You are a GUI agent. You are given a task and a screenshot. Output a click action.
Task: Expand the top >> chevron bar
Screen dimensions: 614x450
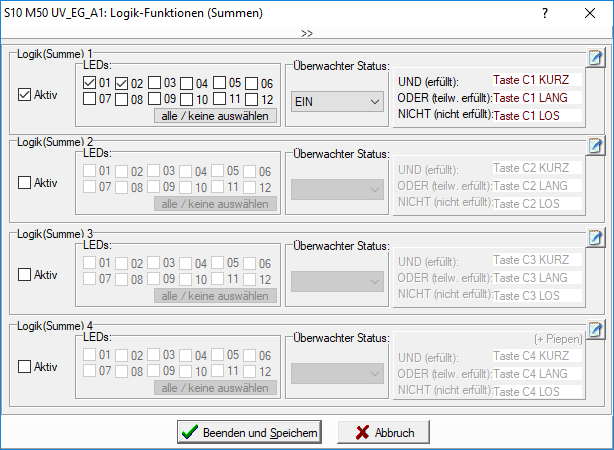point(306,33)
